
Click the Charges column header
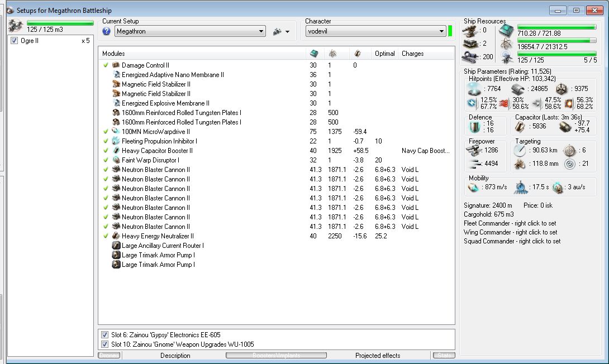426,54
